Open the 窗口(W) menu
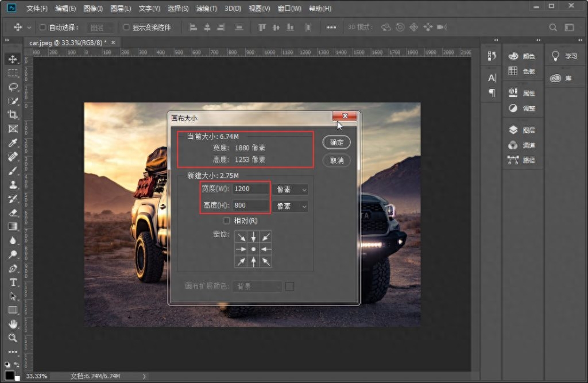588x383 pixels. pos(289,8)
